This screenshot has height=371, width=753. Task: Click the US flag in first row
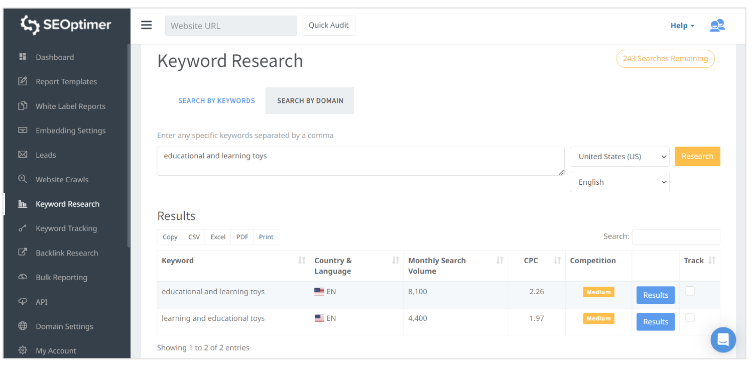pos(319,291)
